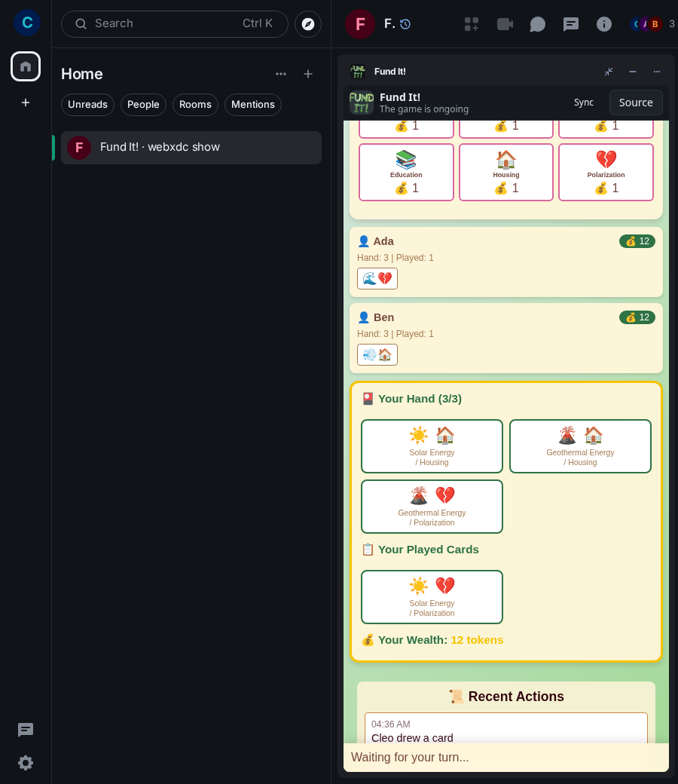
Task: Click the room history clock icon
Action: coord(405,24)
